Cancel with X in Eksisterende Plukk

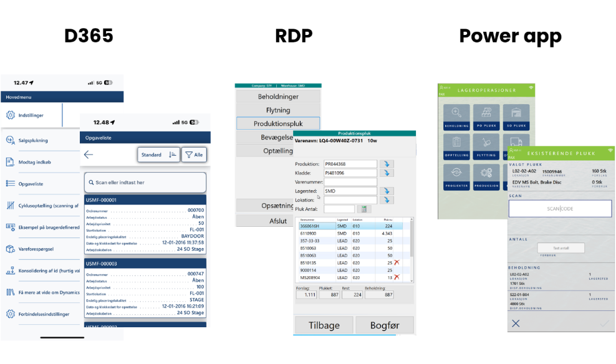point(516,323)
